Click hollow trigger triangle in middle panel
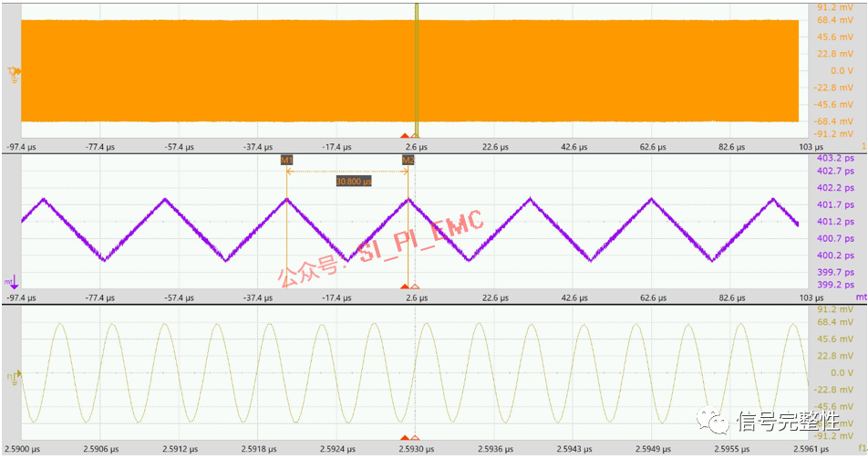868x459 pixels. pos(416,287)
